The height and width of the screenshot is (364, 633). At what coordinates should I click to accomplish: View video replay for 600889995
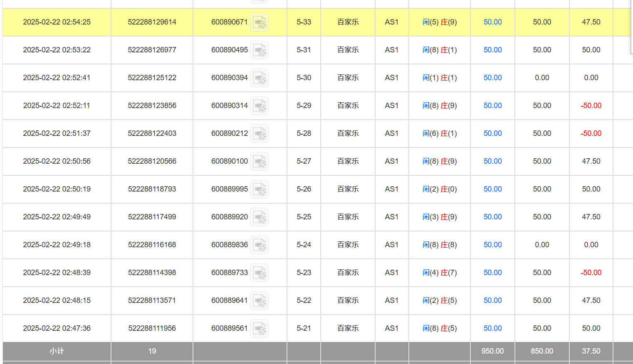pyautogui.click(x=259, y=189)
